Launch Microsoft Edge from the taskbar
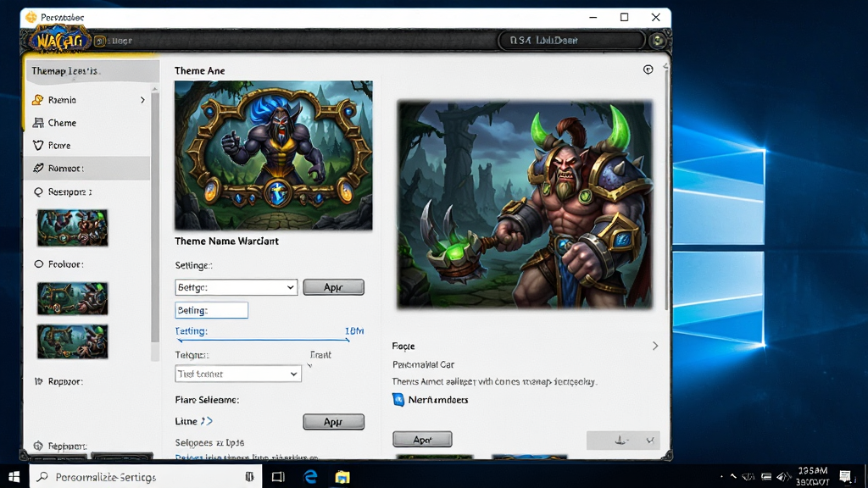The width and height of the screenshot is (868, 488). pyautogui.click(x=310, y=477)
